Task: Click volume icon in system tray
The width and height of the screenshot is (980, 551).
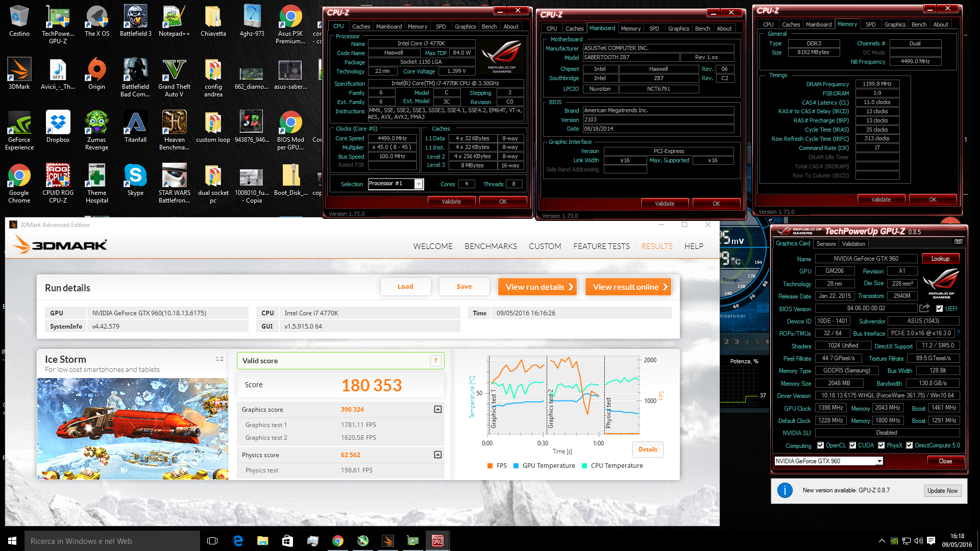Action: click(x=918, y=541)
